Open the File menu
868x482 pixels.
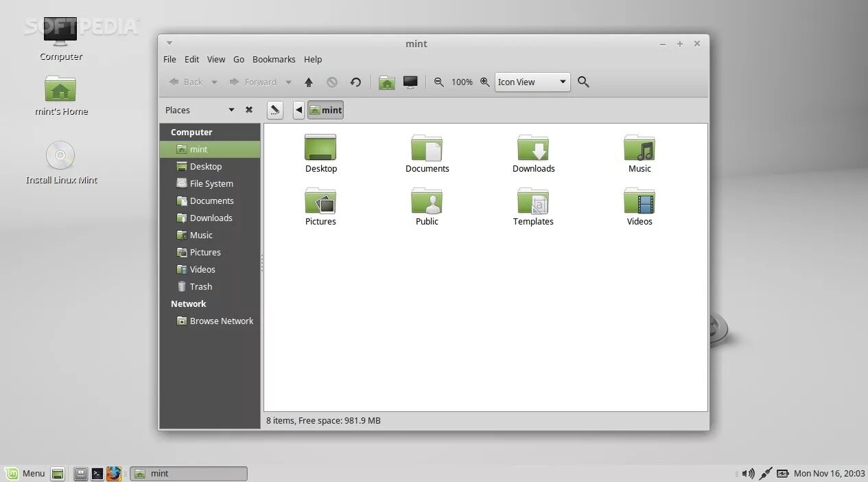169,60
